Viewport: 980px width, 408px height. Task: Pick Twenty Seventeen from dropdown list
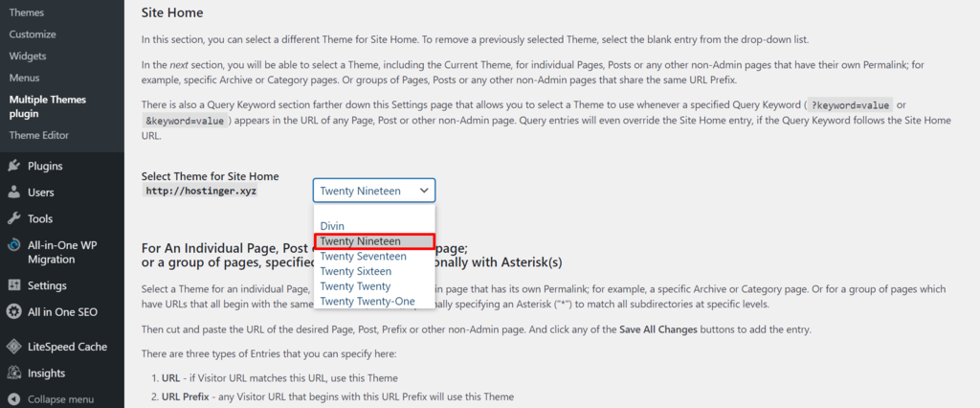pyautogui.click(x=363, y=257)
